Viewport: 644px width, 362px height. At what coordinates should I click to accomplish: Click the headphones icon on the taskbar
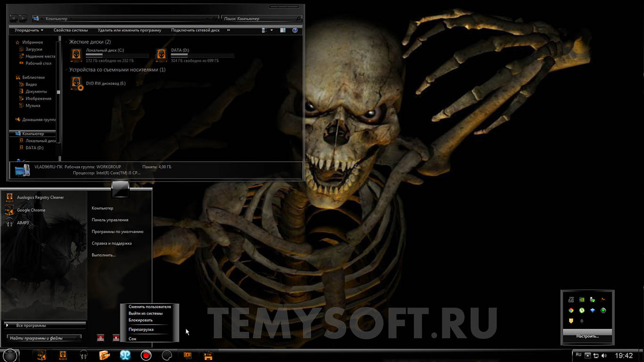(x=84, y=355)
